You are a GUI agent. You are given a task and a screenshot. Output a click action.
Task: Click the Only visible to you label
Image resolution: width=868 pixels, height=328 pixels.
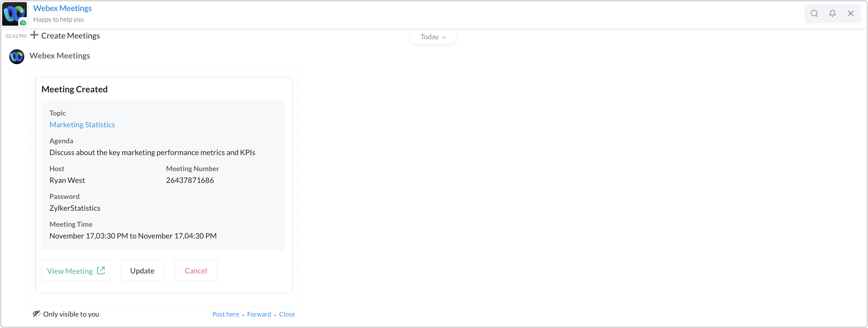[71, 314]
